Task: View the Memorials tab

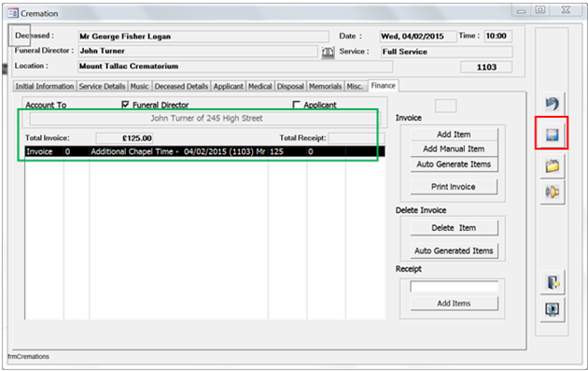Action: [x=326, y=86]
